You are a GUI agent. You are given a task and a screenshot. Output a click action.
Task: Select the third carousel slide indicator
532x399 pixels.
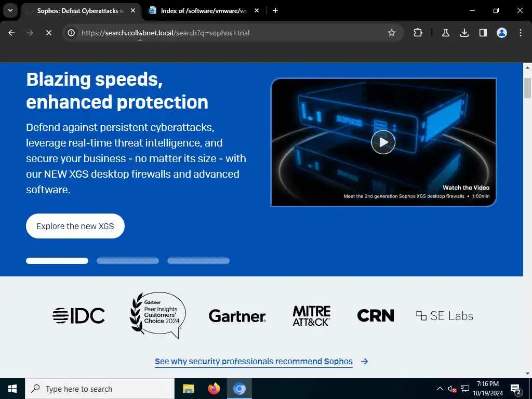click(198, 261)
